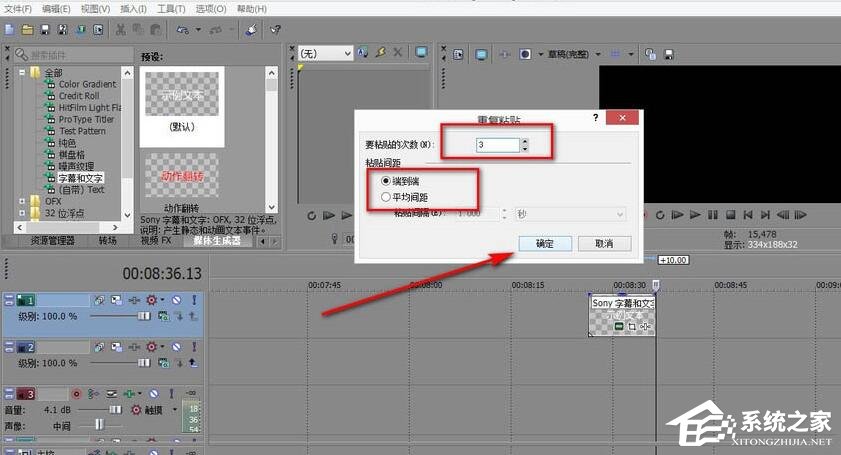Select the 端到端 radio option

pyautogui.click(x=385, y=182)
